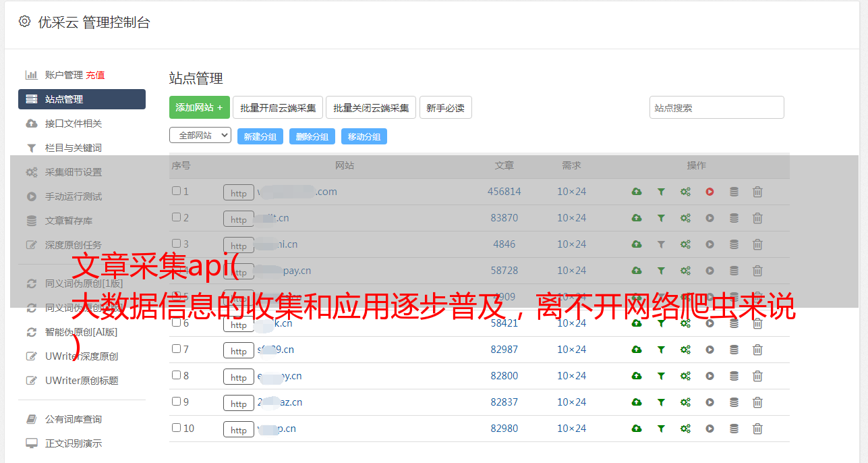Tick the checkbox for row 10
This screenshot has width=868, height=463.
(176, 428)
